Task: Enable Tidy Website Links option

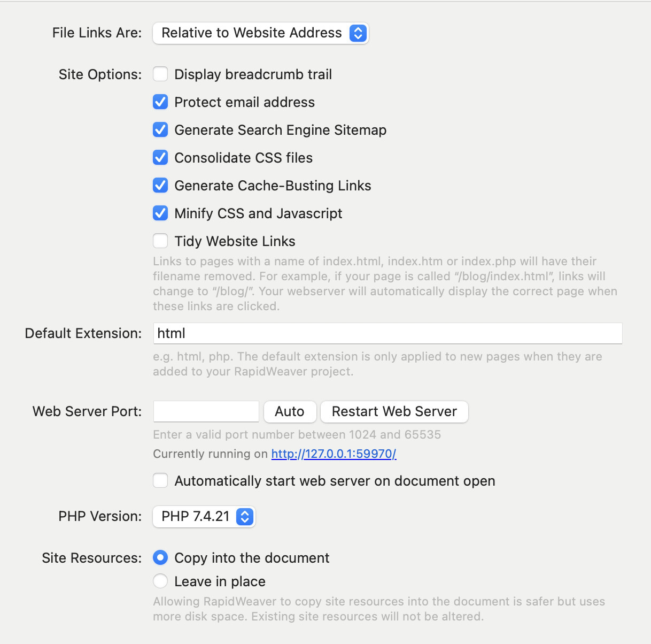Action: (x=160, y=241)
